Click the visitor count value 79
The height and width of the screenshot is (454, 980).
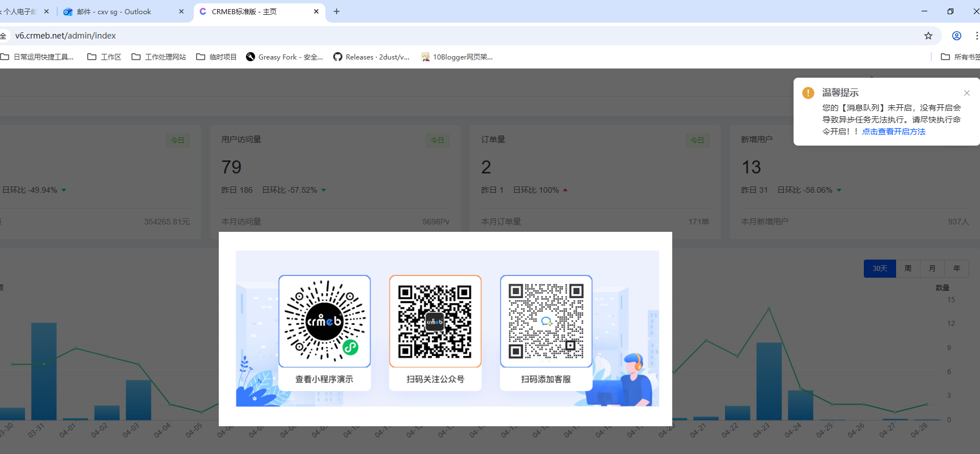231,167
